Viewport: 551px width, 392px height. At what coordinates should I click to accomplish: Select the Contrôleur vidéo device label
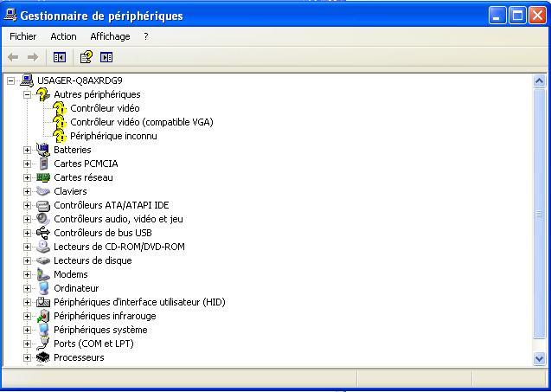[x=105, y=108]
